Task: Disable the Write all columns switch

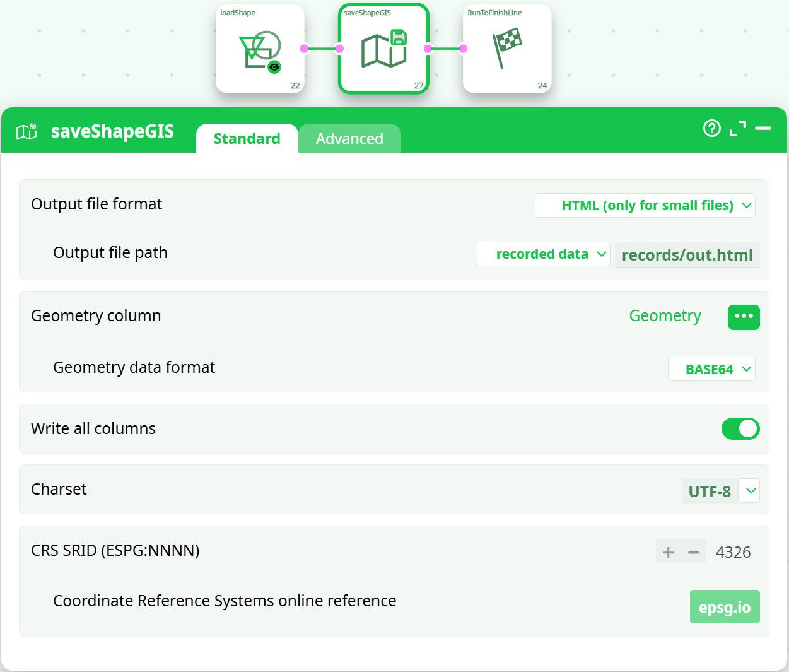Action: click(740, 429)
